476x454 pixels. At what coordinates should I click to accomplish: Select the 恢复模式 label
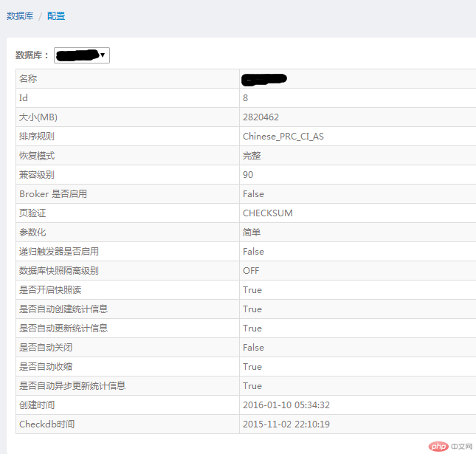(x=37, y=156)
